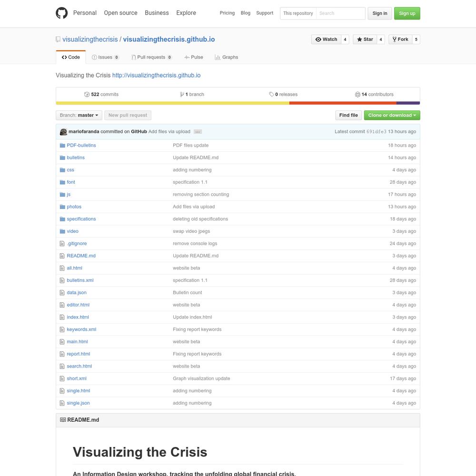Click the green Sign up button
Viewport: 476px width, 476px height.
click(x=407, y=13)
